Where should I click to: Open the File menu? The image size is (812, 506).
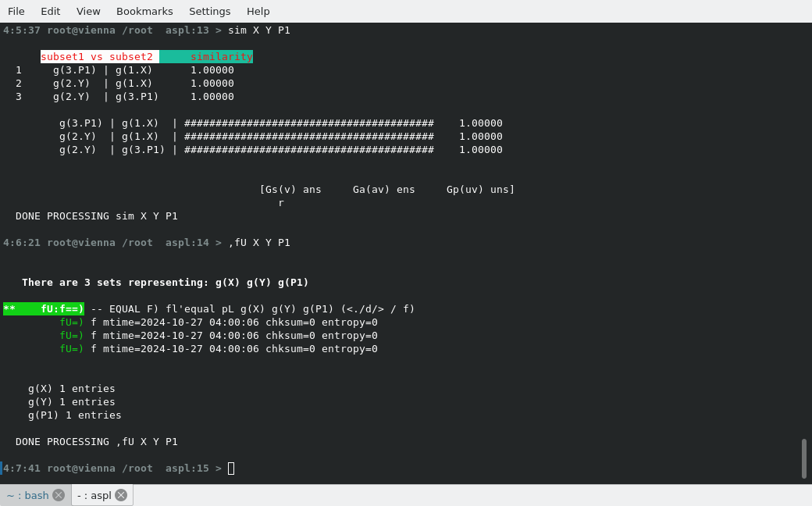[16, 11]
